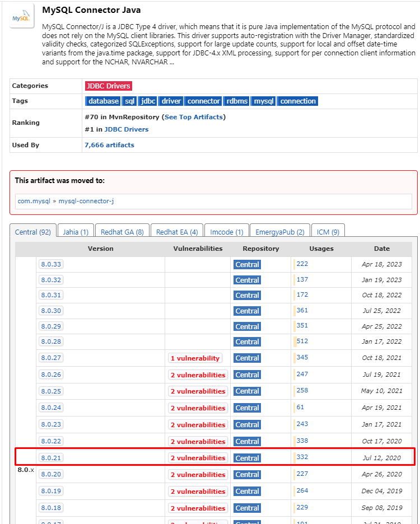
Task: Click the Vulnerabilities column header
Action: point(198,249)
